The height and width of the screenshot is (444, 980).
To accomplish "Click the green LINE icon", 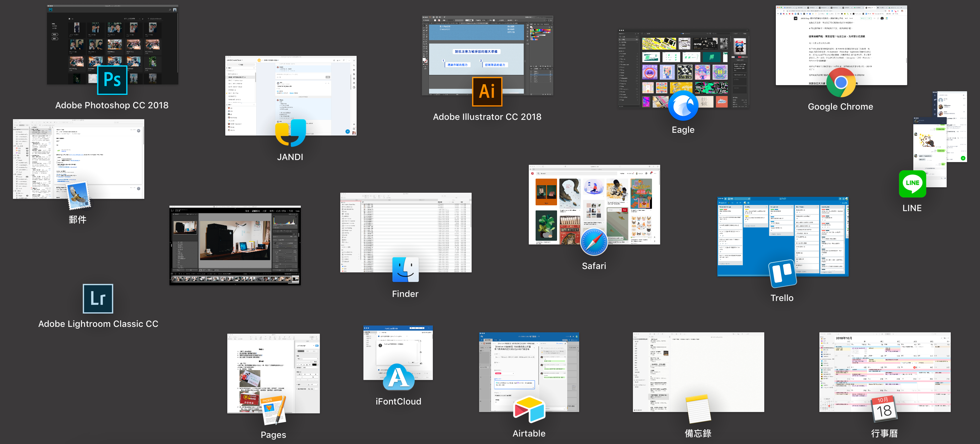I will pyautogui.click(x=912, y=184).
